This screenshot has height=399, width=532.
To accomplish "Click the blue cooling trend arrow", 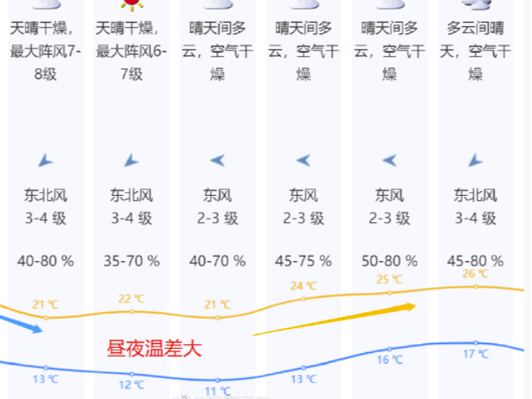I will [21, 324].
